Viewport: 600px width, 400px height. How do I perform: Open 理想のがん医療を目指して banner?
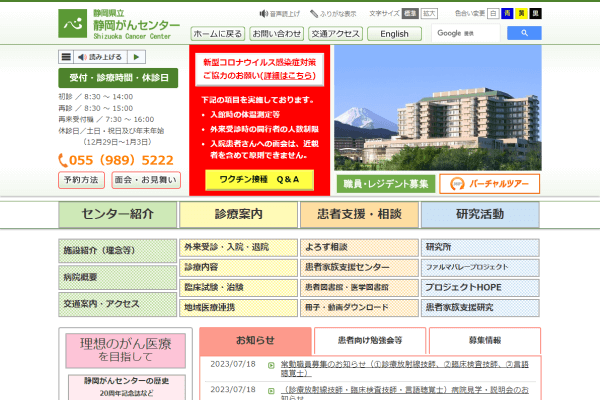(126, 351)
